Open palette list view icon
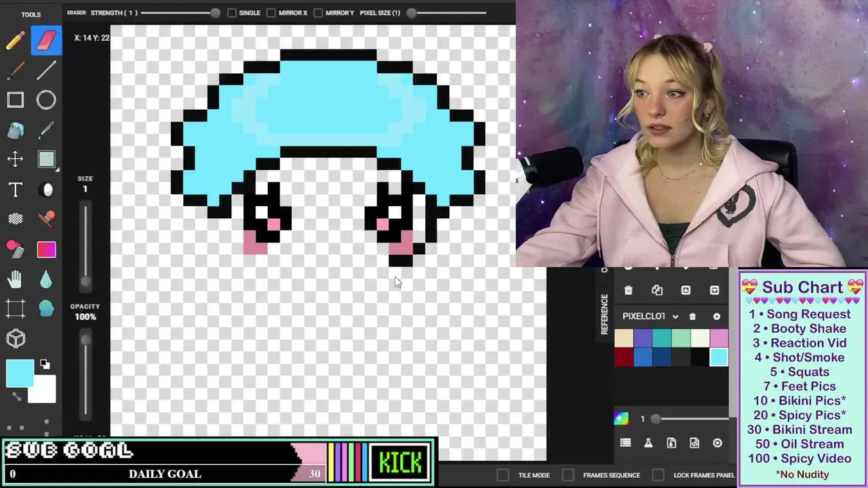 (625, 443)
